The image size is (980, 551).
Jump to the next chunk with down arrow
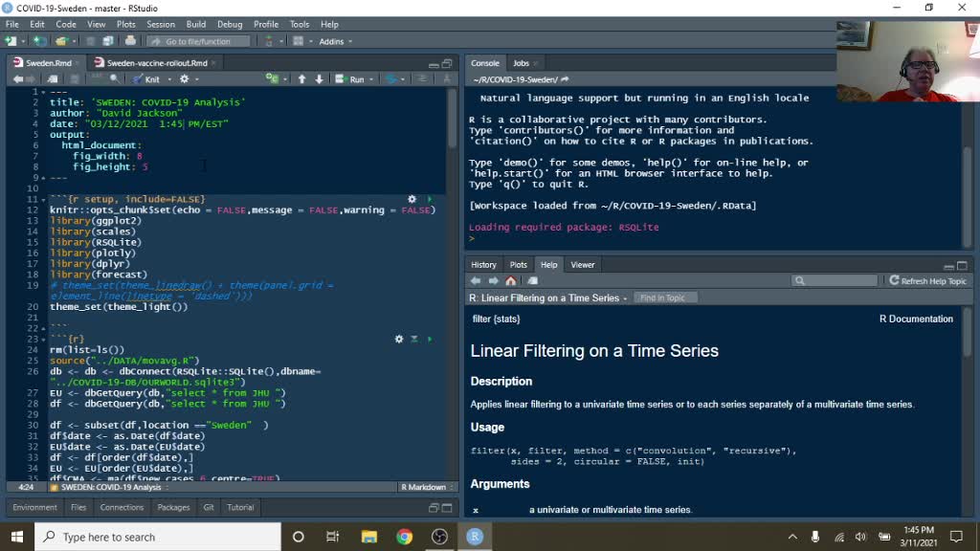click(x=320, y=79)
